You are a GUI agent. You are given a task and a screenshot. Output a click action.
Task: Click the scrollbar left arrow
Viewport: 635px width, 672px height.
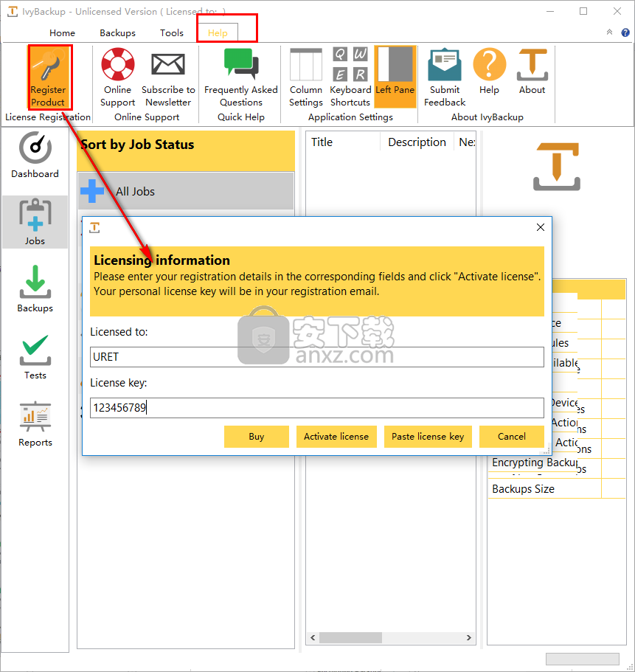(313, 638)
